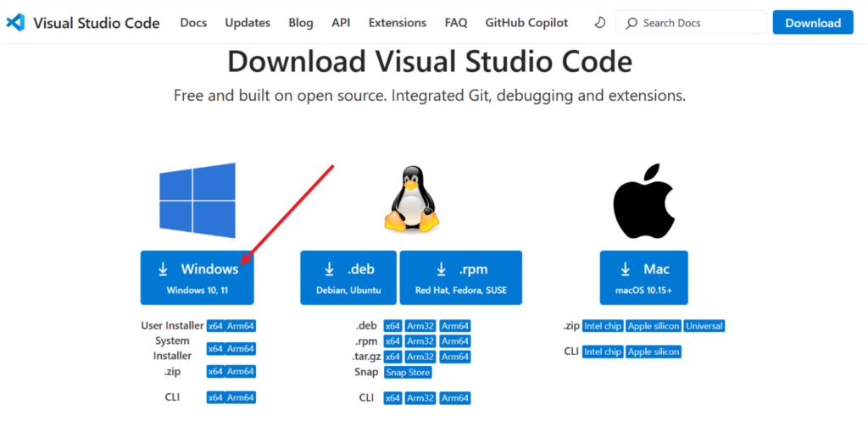
Task: Click the Visual Studio Code logo icon
Action: pos(15,23)
